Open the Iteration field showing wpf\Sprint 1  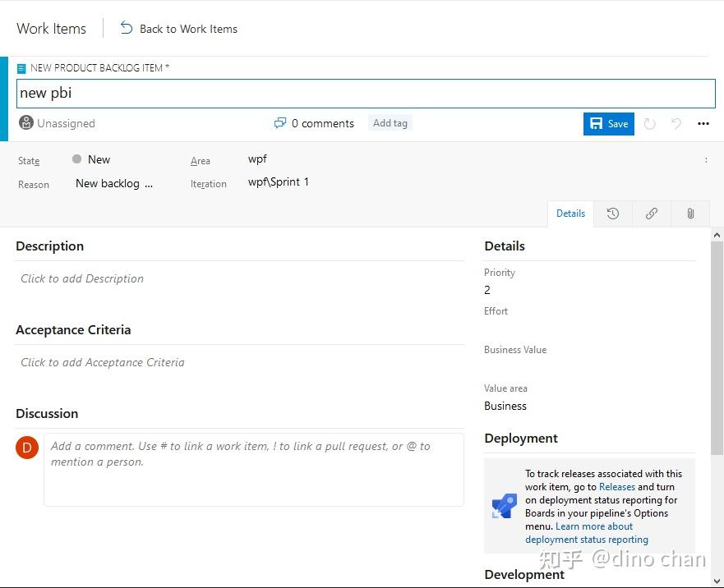278,182
